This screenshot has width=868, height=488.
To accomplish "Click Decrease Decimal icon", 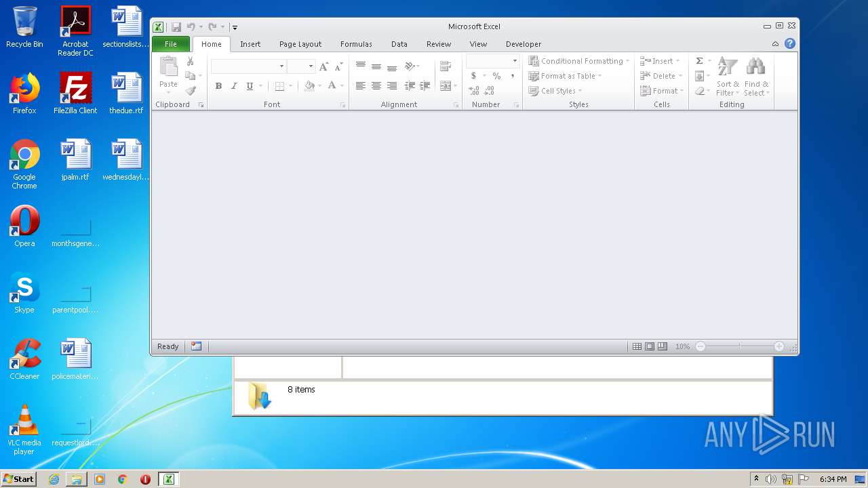I will (490, 91).
